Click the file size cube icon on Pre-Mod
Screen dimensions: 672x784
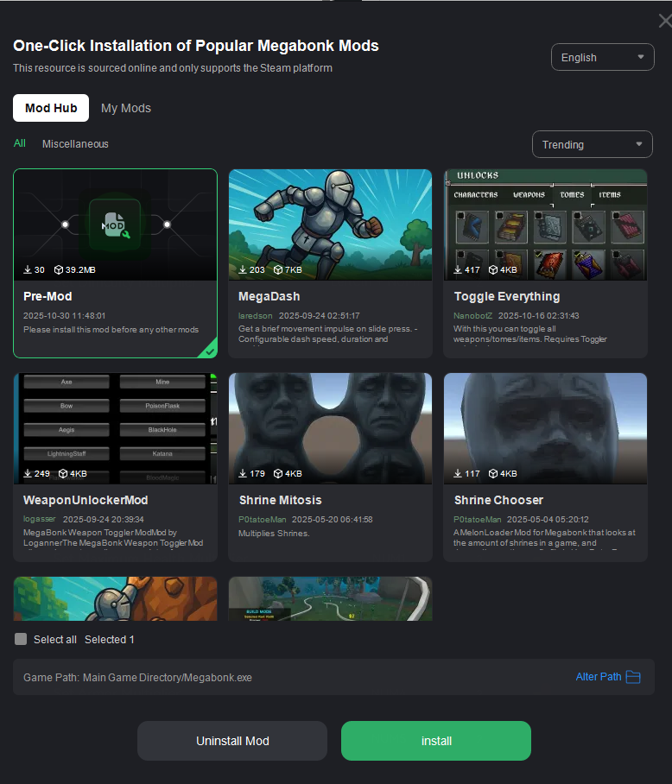tap(60, 270)
